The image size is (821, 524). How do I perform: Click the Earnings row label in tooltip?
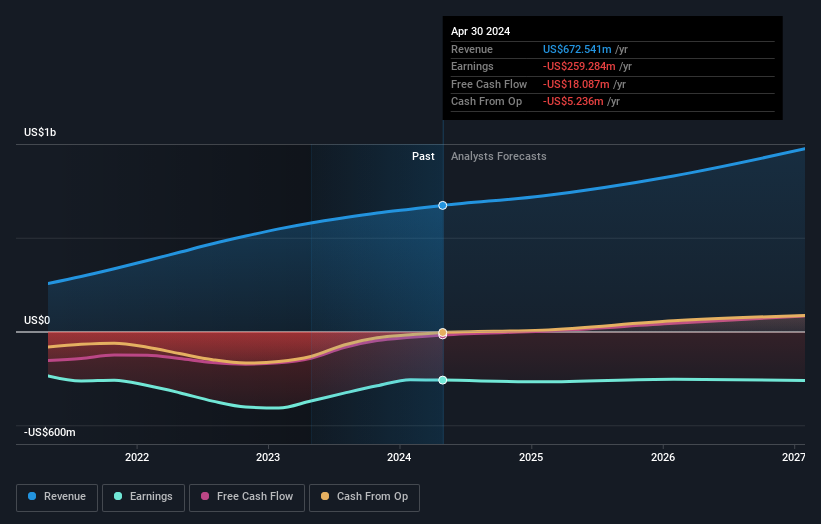click(x=472, y=66)
